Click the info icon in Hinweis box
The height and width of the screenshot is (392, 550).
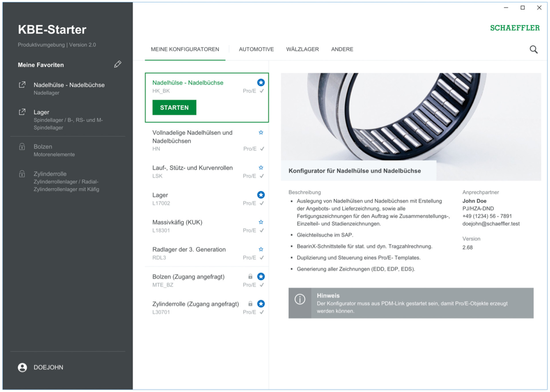tap(300, 299)
